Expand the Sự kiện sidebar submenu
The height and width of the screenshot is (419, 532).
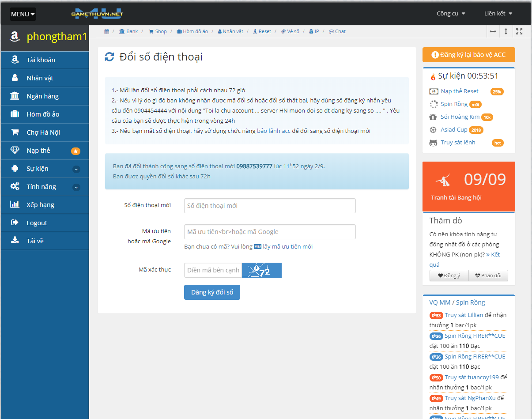pyautogui.click(x=76, y=169)
